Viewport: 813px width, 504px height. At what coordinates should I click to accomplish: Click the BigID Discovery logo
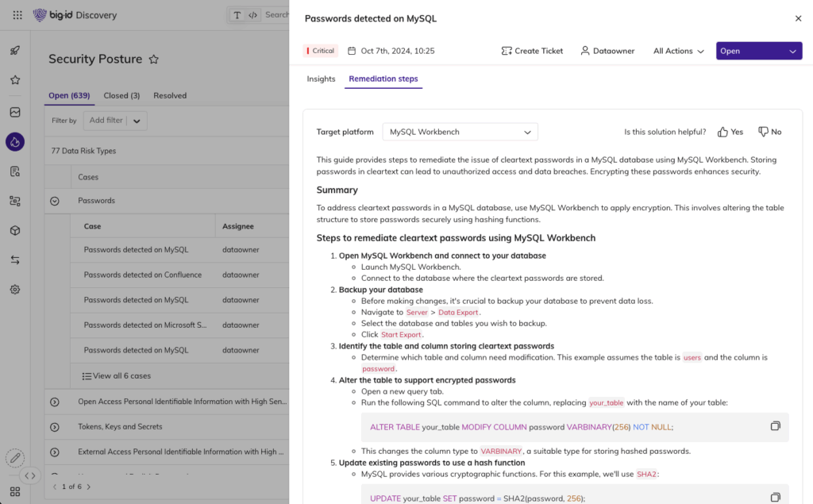click(75, 15)
